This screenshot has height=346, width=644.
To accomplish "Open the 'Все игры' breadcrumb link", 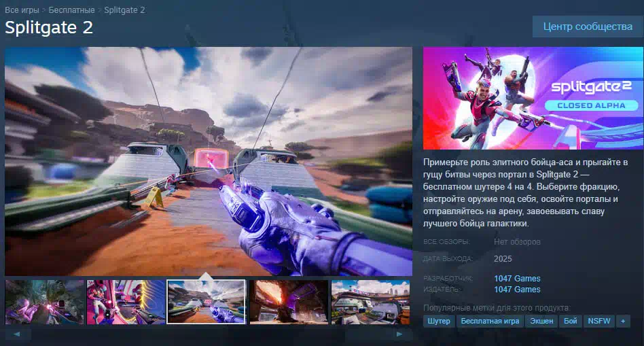I will pos(22,10).
